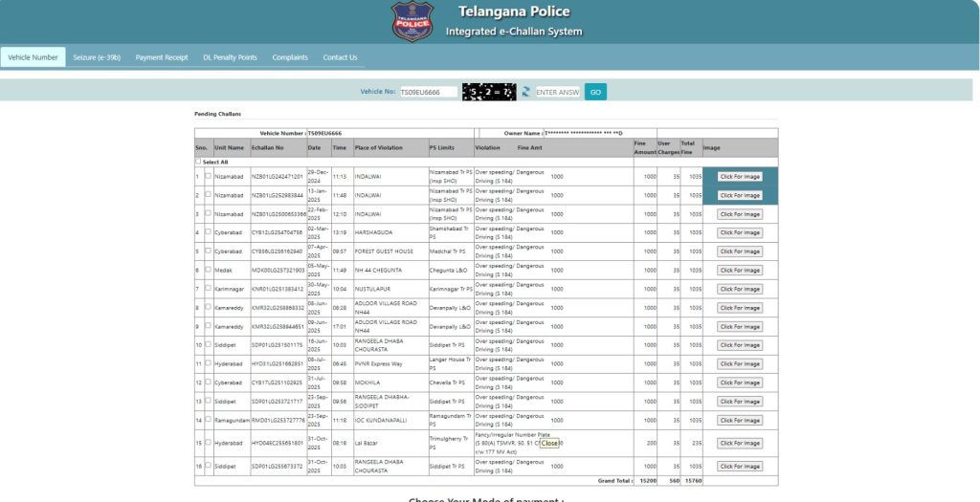
Task: Open the Complaints tab
Action: [x=290, y=57]
